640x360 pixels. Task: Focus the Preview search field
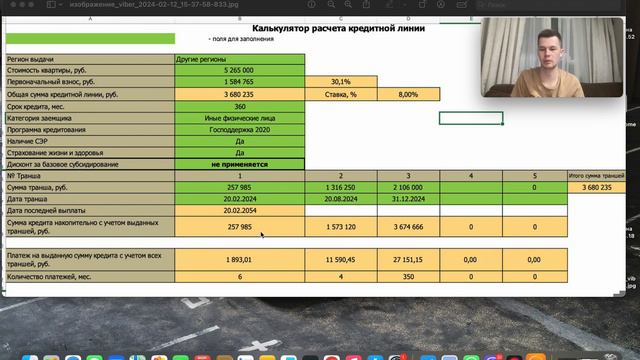coord(548,5)
